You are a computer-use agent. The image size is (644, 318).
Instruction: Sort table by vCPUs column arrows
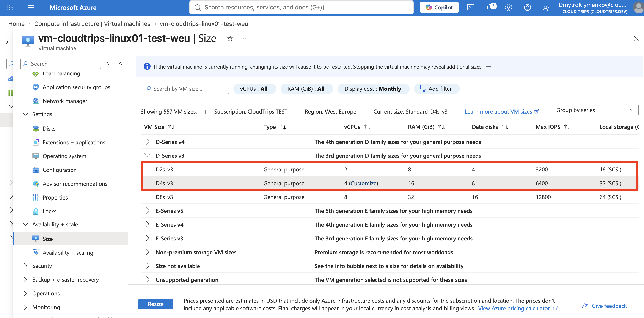coord(367,127)
